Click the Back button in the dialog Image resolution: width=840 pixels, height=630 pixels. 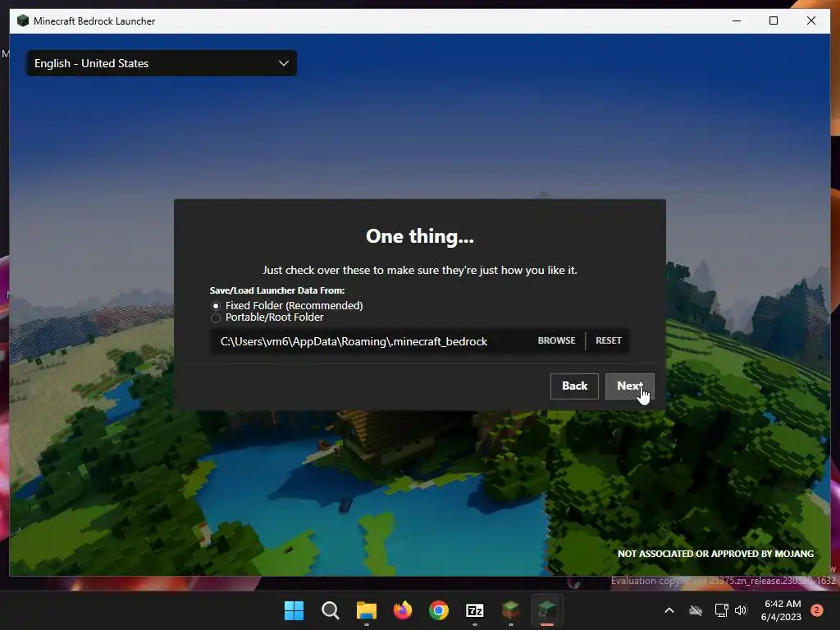[x=574, y=386]
